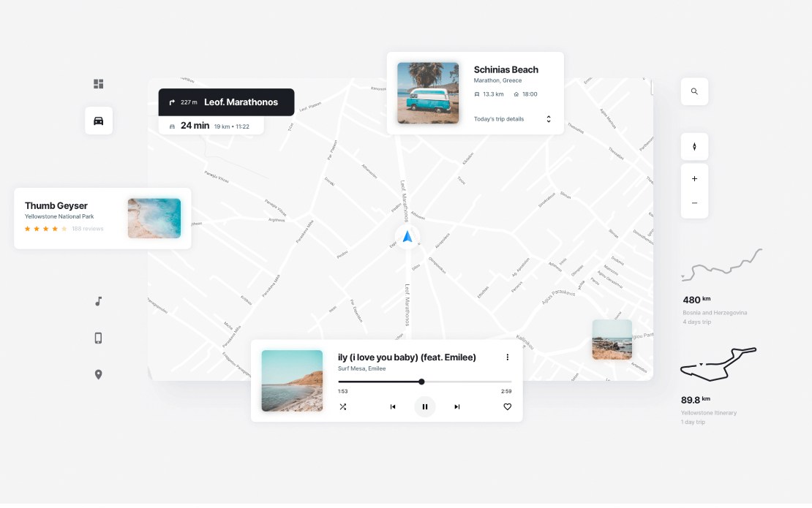This screenshot has height=508, width=812.
Task: Click the first orange rating star
Action: 28,229
